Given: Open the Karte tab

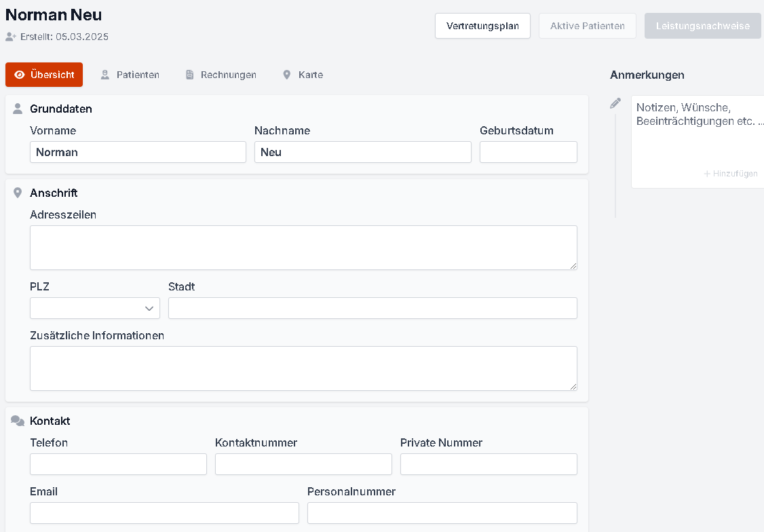Looking at the screenshot, I should click(303, 75).
